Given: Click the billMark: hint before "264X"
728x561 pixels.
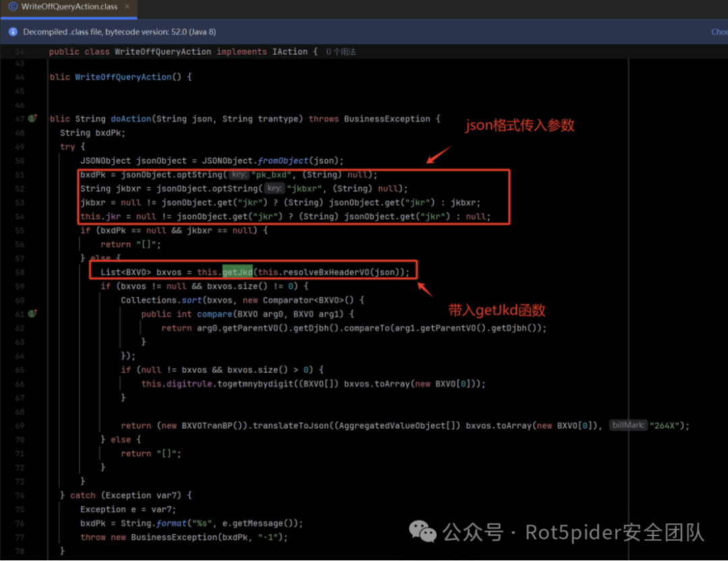Looking at the screenshot, I should (x=628, y=425).
